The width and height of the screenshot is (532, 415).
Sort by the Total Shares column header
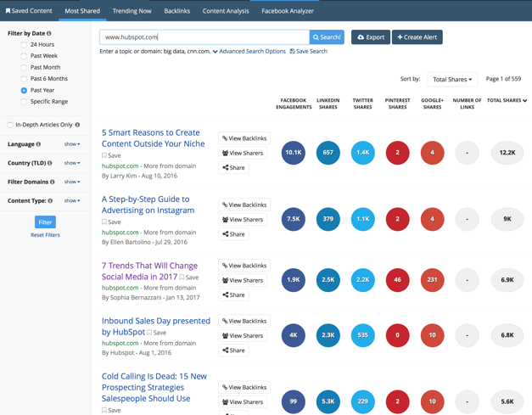tap(507, 100)
